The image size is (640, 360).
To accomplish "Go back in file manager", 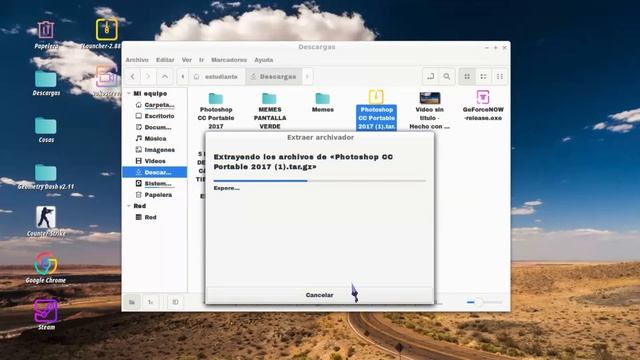I will click(x=133, y=76).
